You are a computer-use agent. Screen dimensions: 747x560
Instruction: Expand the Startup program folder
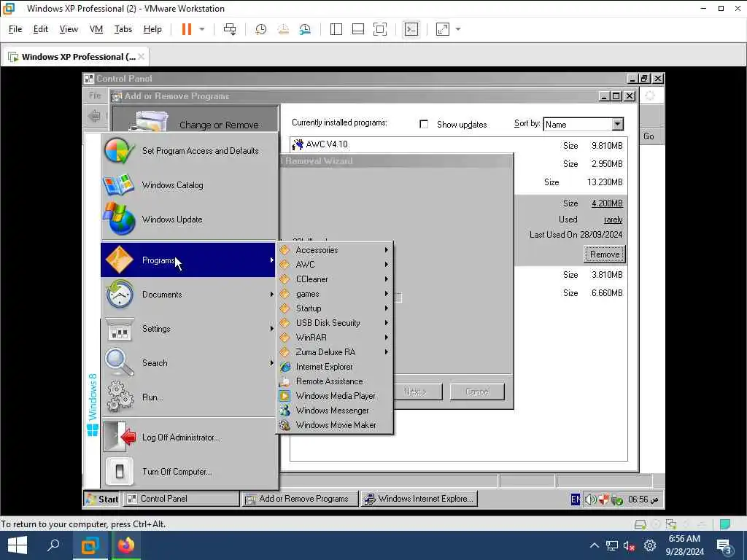[335, 308]
